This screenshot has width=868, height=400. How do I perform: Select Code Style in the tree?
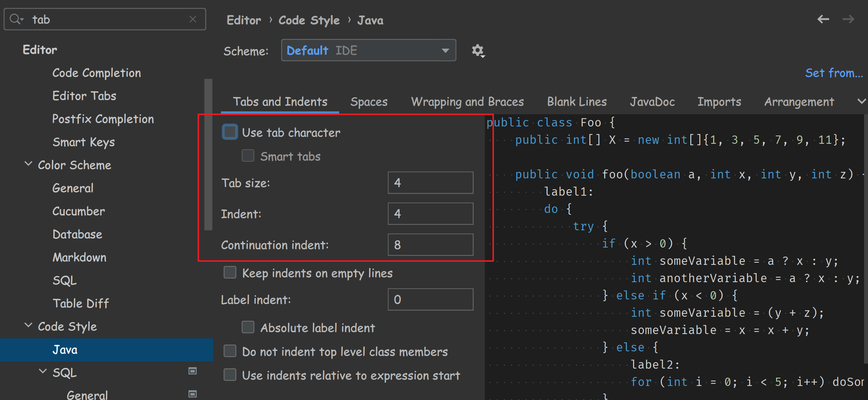tap(67, 326)
